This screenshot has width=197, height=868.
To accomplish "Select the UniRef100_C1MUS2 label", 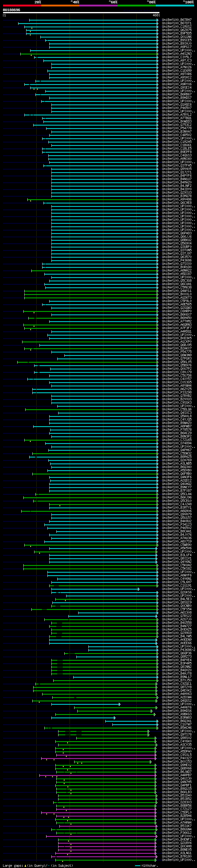I will point(177,26).
